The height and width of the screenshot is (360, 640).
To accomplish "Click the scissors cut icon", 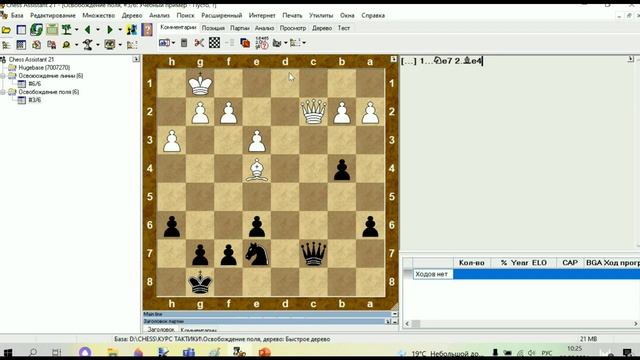I will point(199,42).
